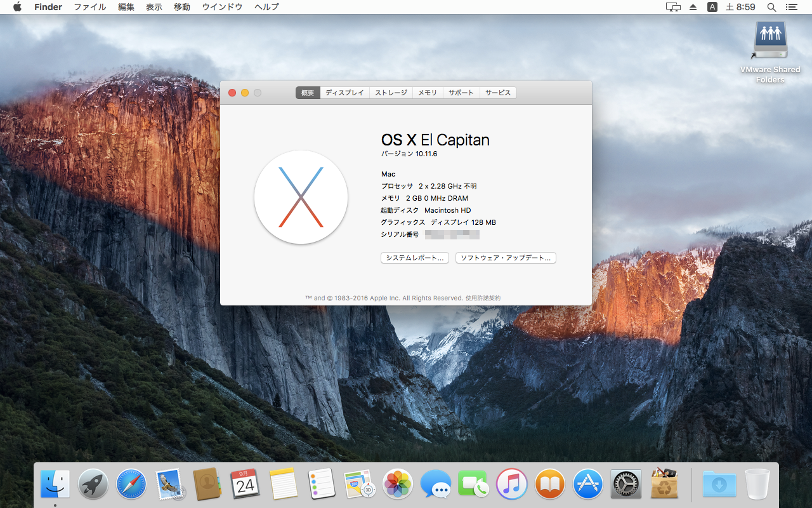Screen dimensions: 812x508
Task: Open Notes icon in the Dock
Action: [284, 485]
